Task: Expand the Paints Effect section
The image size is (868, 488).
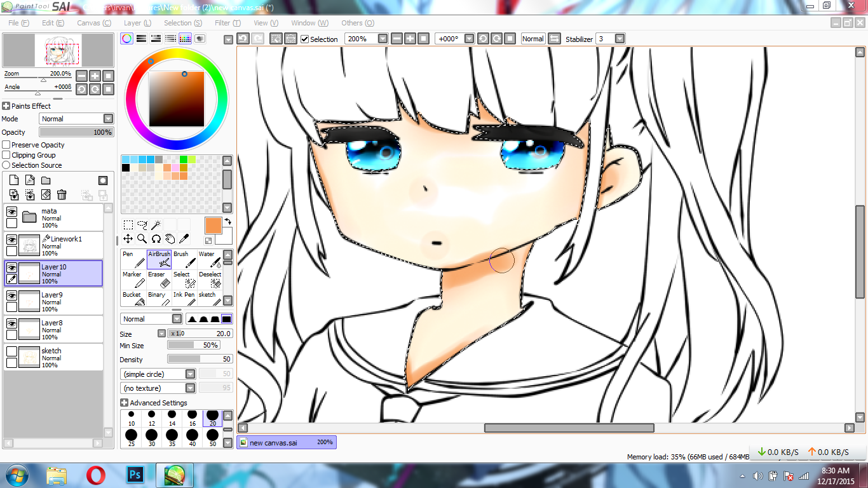Action: 6,106
